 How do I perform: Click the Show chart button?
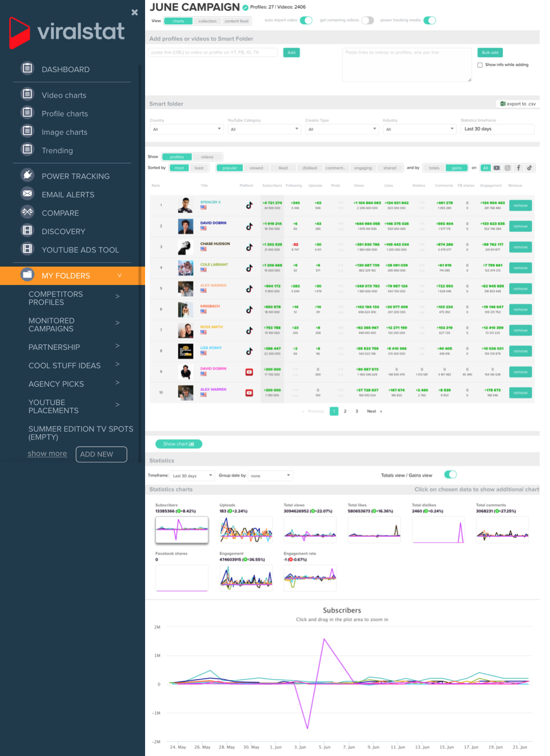pos(179,444)
